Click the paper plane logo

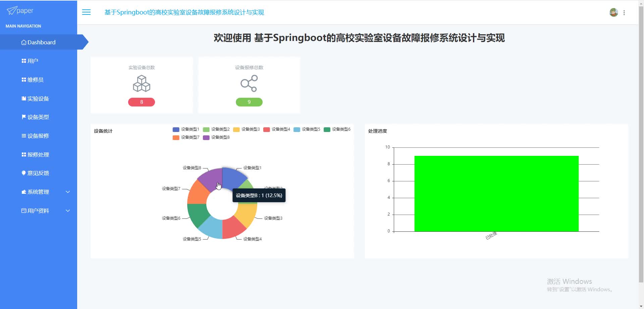coord(11,11)
